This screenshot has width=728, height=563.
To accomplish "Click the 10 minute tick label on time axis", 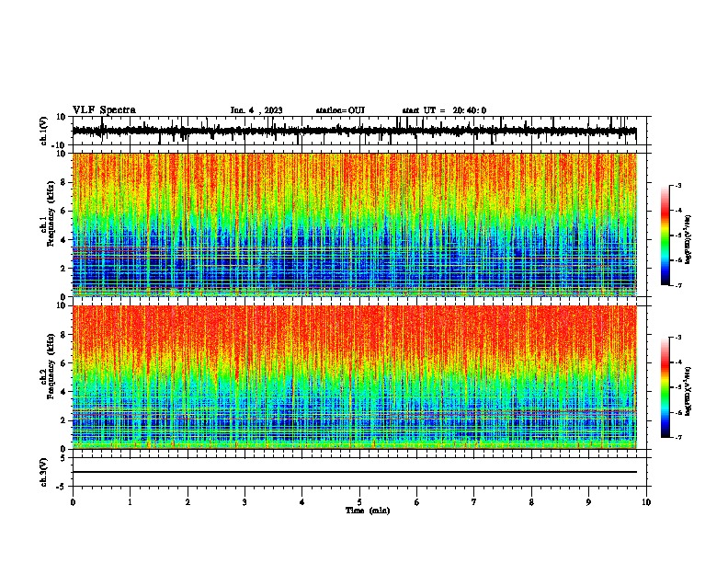I will coord(646,502).
